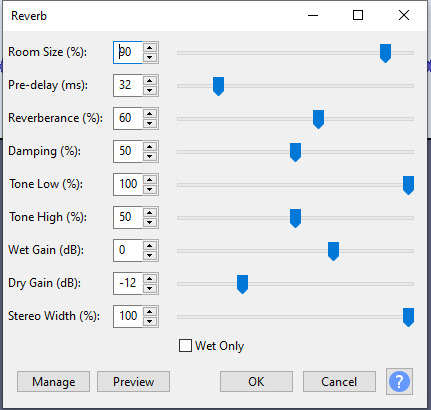431x410 pixels.
Task: Focus the Reverberance value field showing 60
Action: [128, 118]
